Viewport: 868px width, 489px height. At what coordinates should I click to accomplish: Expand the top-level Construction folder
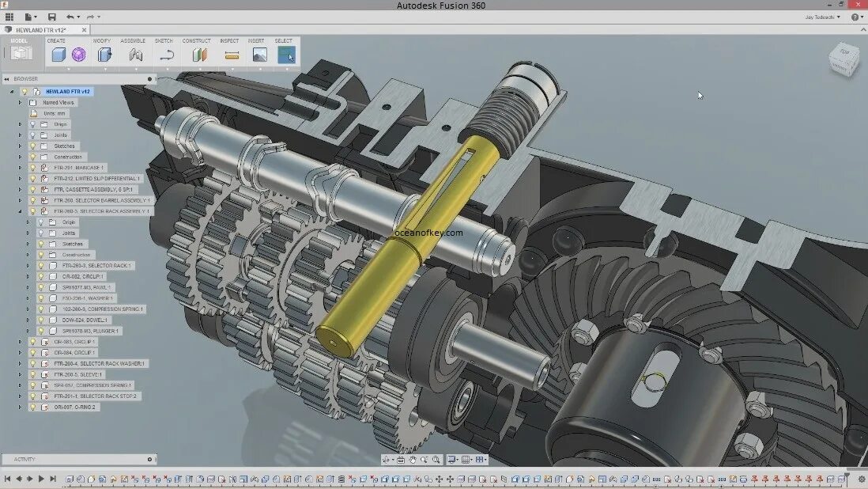[20, 157]
